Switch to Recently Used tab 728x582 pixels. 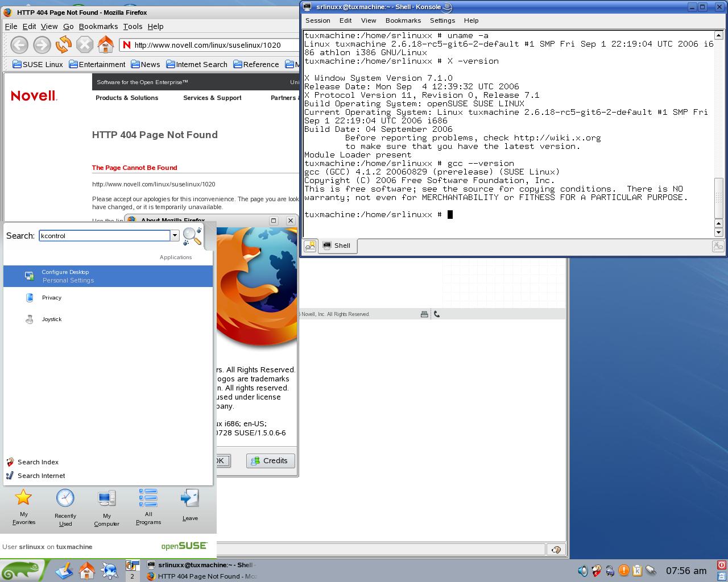coord(65,507)
